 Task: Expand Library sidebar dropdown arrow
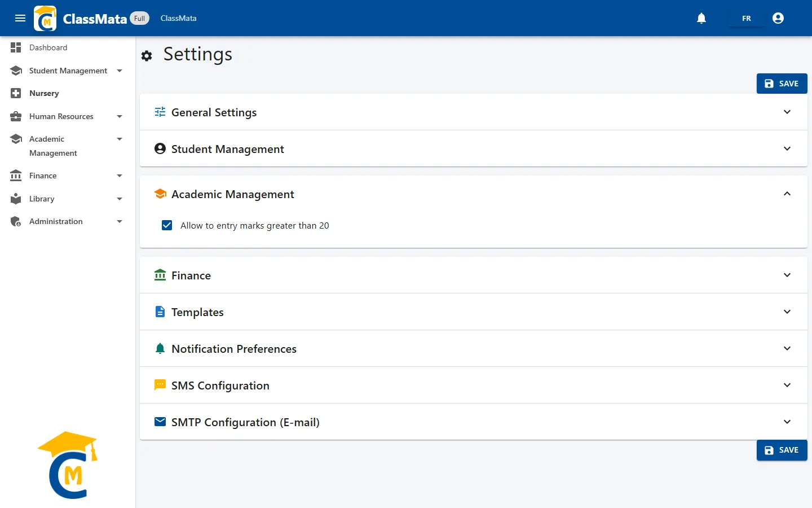point(120,199)
